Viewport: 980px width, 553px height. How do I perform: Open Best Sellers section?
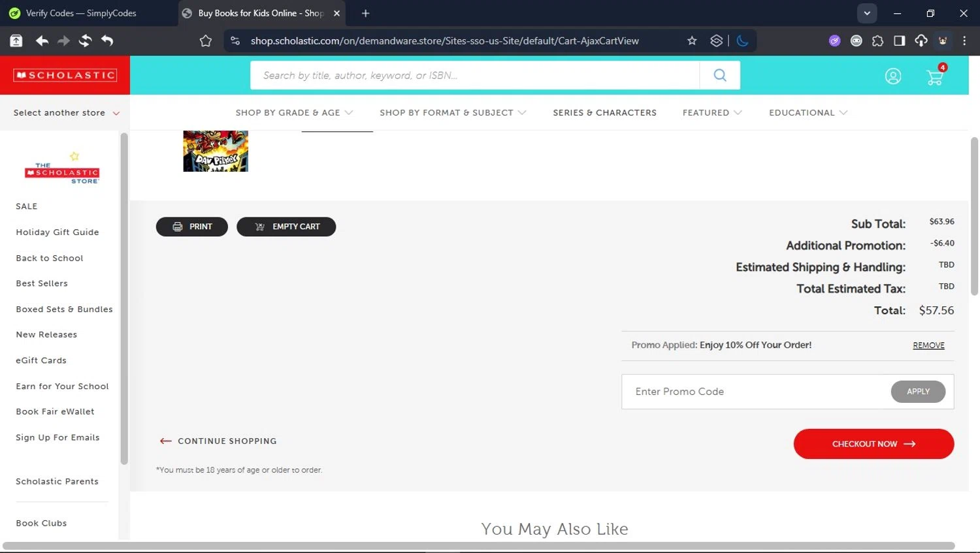click(x=42, y=283)
